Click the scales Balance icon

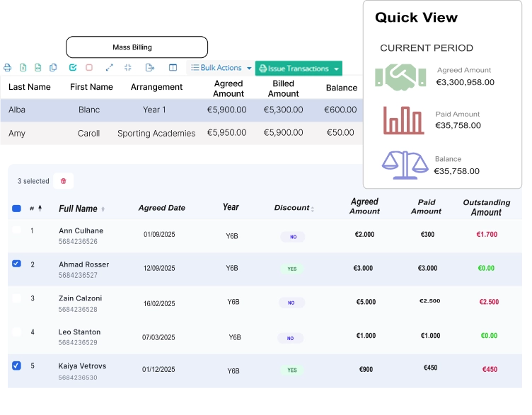(x=405, y=165)
